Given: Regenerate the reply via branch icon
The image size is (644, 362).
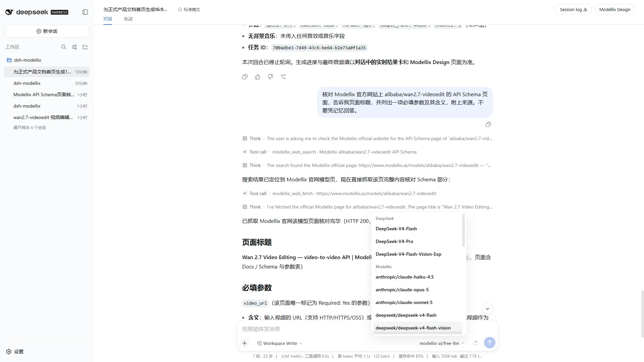Looking at the screenshot, I should click(x=283, y=77).
